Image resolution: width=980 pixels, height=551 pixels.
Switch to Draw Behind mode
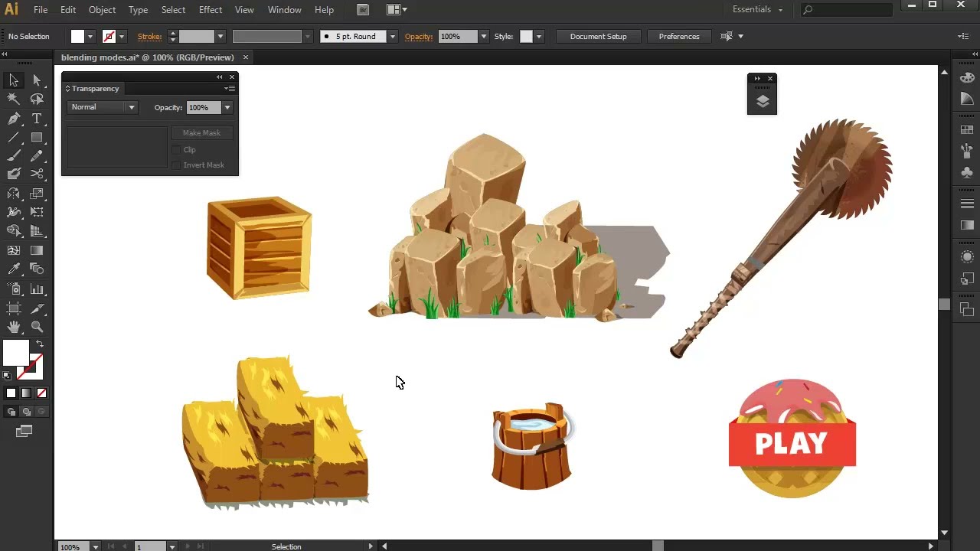coord(26,412)
